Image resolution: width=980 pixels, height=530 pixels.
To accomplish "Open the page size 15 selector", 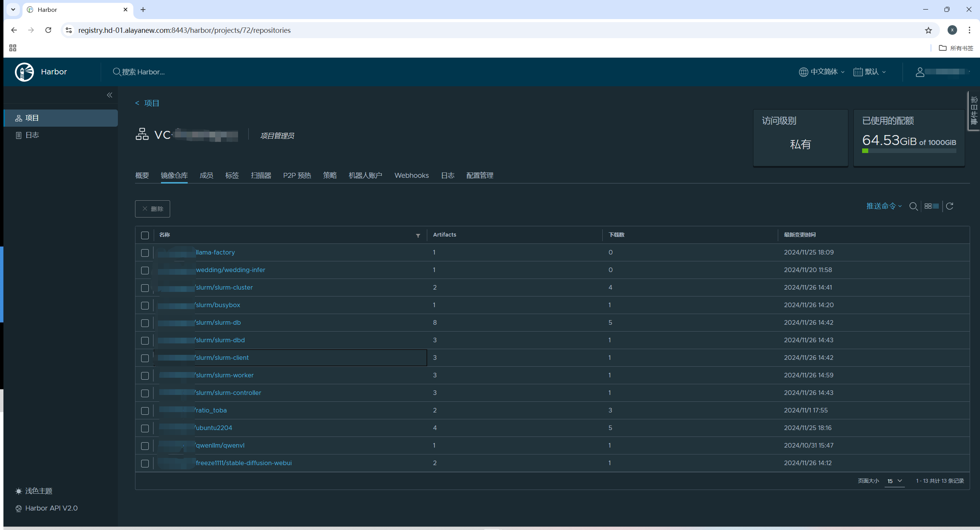I will pos(894,481).
